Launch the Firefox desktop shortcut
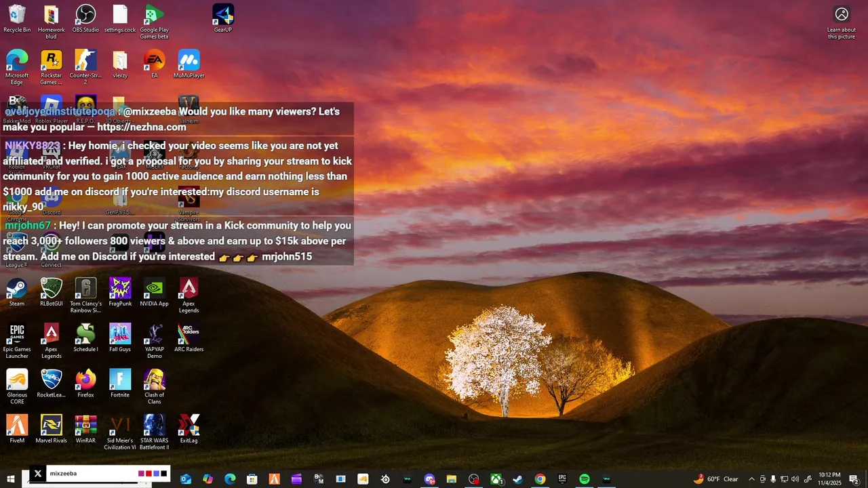The image size is (868, 488). point(85,383)
